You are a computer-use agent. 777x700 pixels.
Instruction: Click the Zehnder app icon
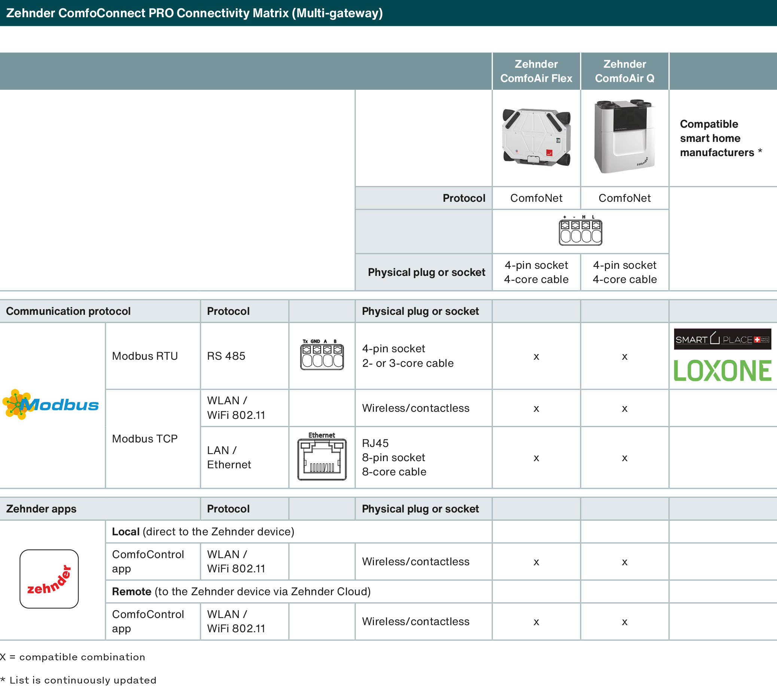49,579
